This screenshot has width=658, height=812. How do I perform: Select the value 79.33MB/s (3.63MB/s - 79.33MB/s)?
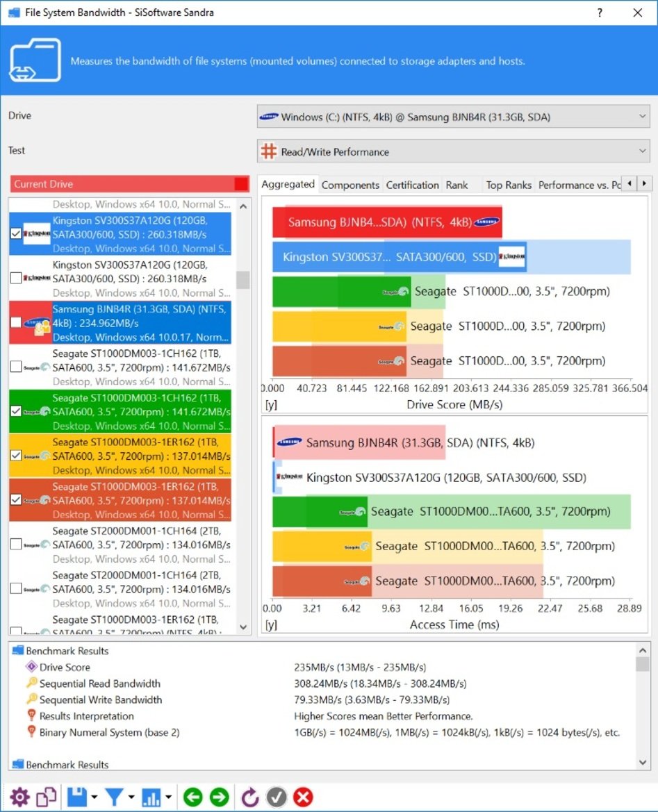tap(372, 699)
